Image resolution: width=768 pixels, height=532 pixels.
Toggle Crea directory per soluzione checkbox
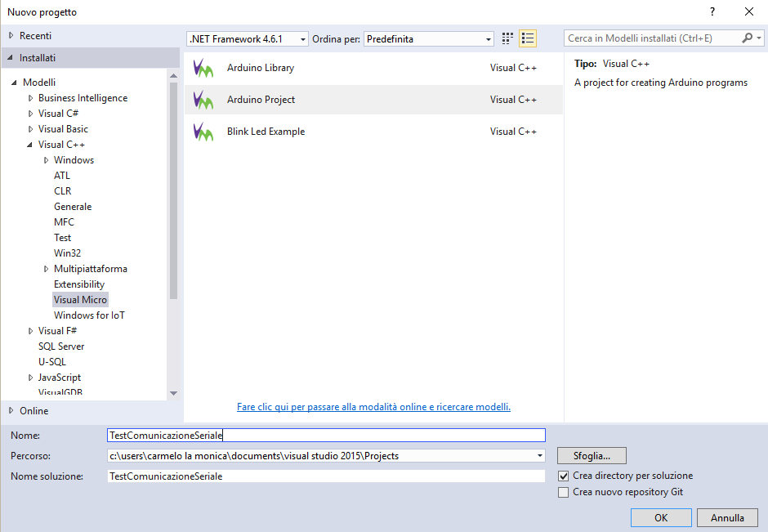click(x=563, y=476)
